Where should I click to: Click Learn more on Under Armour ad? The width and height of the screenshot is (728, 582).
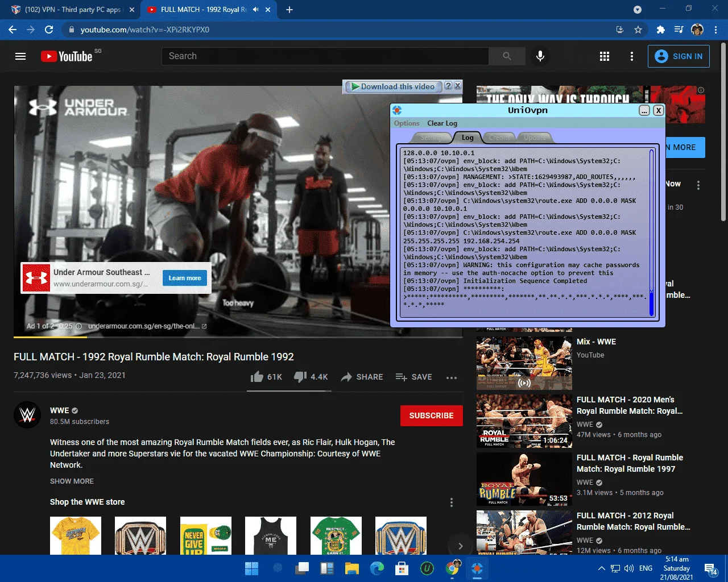pos(185,278)
